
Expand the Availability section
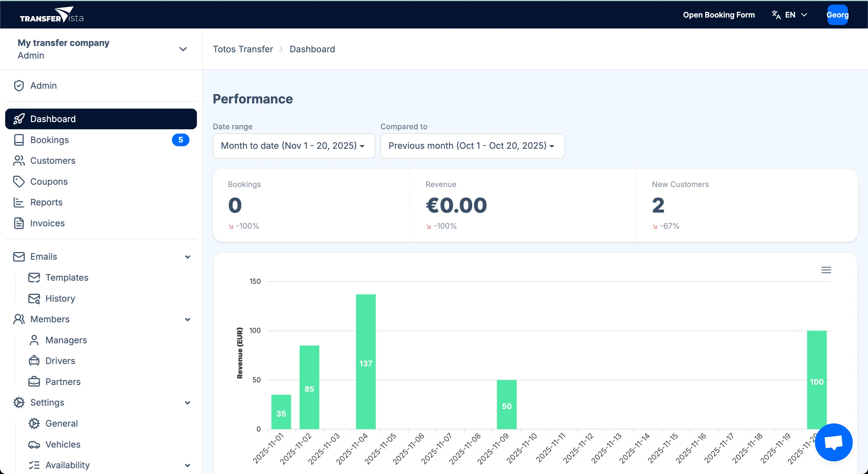[x=188, y=465]
